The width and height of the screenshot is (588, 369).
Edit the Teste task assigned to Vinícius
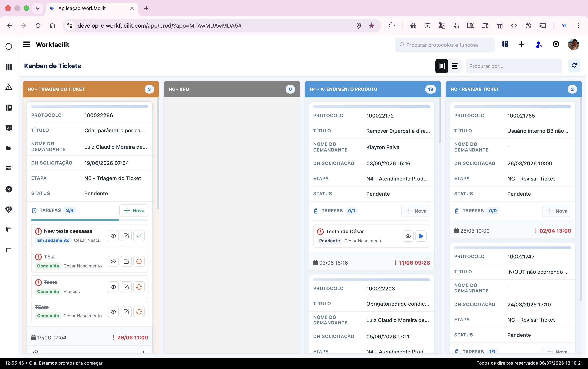tap(126, 287)
